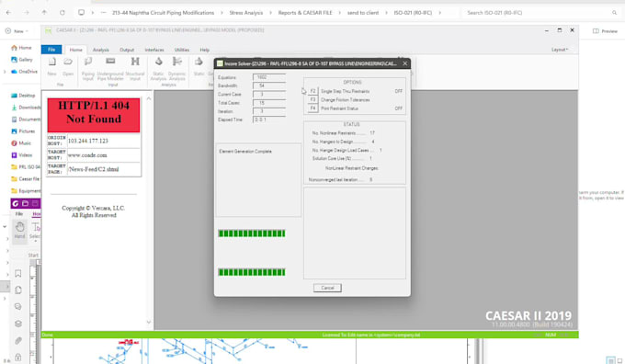Click the F3 Change Friction Tolerances key
This screenshot has height=364, width=625.
tap(312, 99)
